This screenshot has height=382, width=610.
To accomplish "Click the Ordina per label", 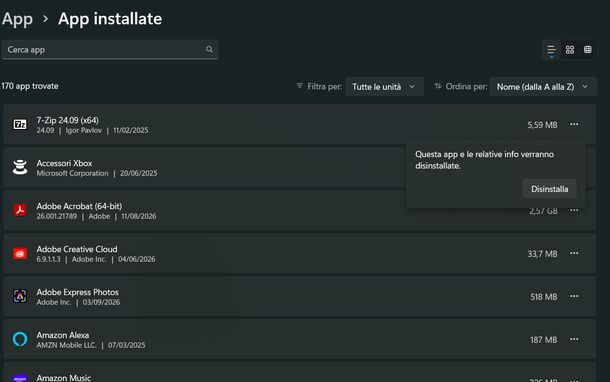I will click(x=466, y=86).
